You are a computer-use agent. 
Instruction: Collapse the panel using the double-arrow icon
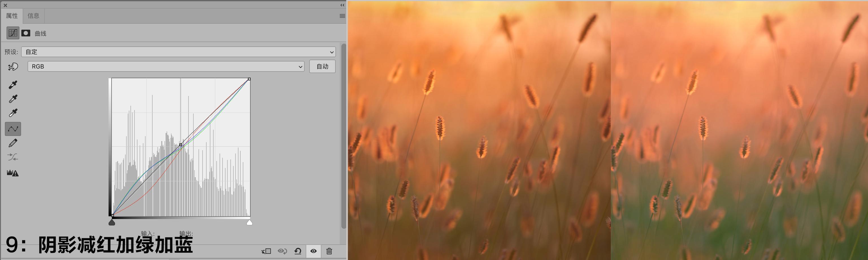342,5
